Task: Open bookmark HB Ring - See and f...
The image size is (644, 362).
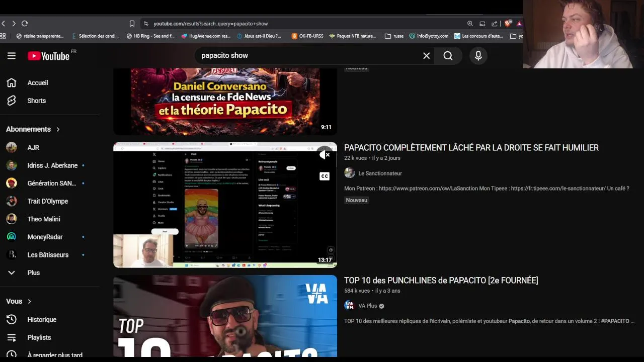Action: 150,36
